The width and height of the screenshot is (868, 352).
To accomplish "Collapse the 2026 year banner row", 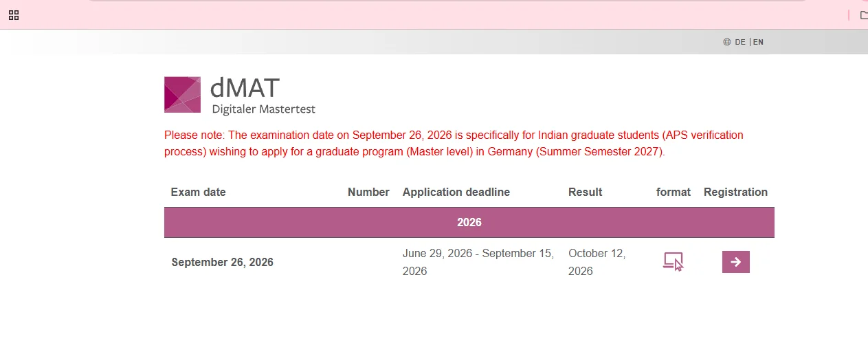I will tap(469, 222).
